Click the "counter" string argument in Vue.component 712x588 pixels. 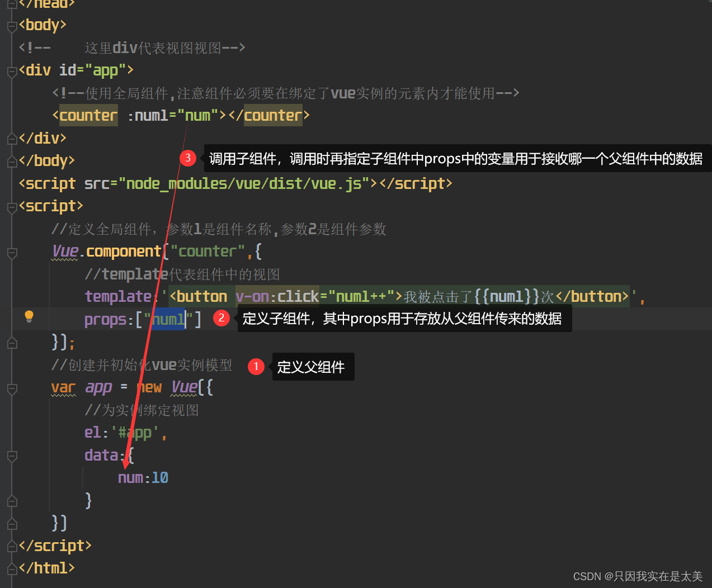coord(208,252)
